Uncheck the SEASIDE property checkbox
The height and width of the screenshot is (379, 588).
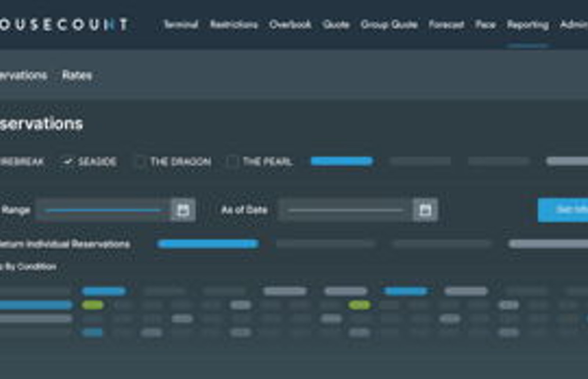coord(68,161)
